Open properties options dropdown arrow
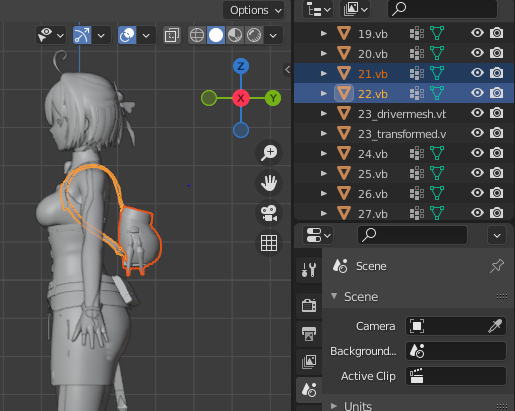 [x=497, y=235]
